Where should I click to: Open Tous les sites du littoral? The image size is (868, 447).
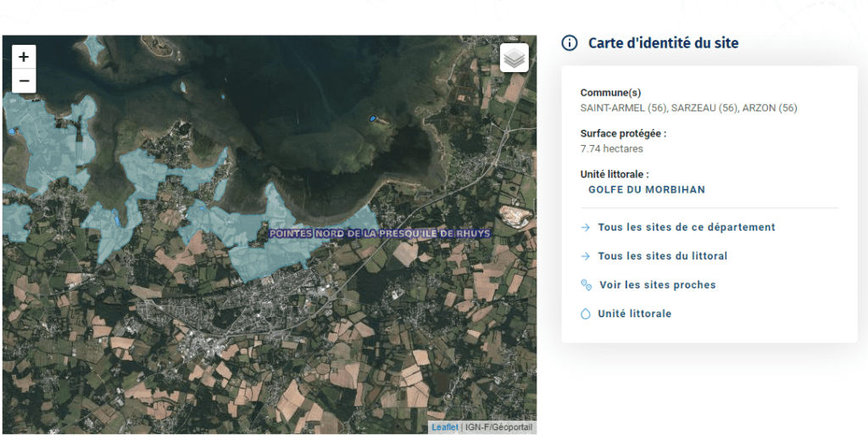point(663,256)
